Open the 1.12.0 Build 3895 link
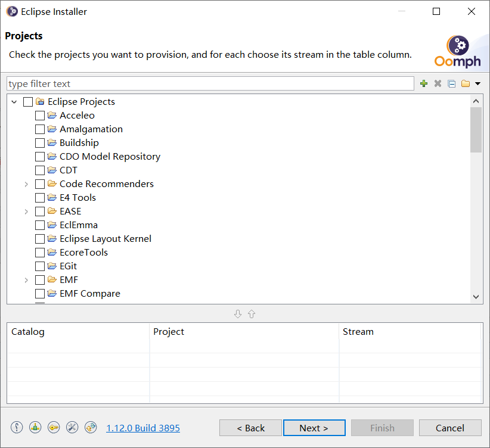Image resolution: width=490 pixels, height=448 pixels. point(143,428)
